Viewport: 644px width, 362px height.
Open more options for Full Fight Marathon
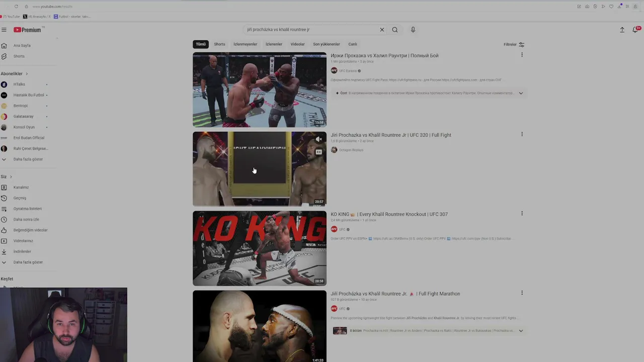pos(522,293)
